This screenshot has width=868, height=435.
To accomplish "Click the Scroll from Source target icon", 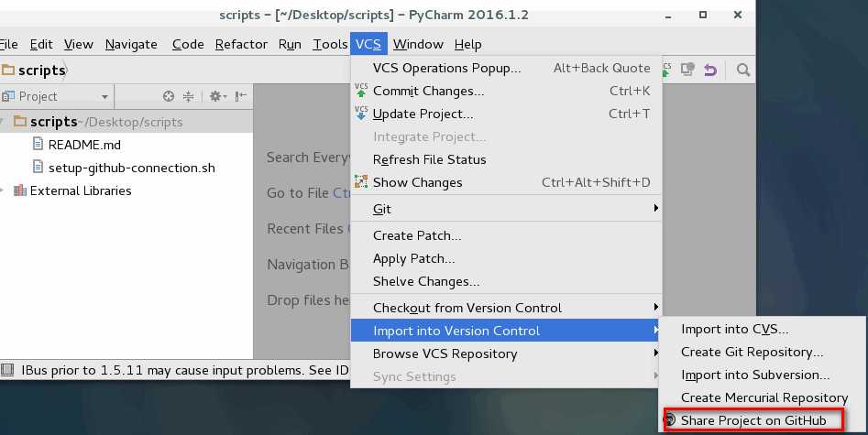I will click(169, 96).
